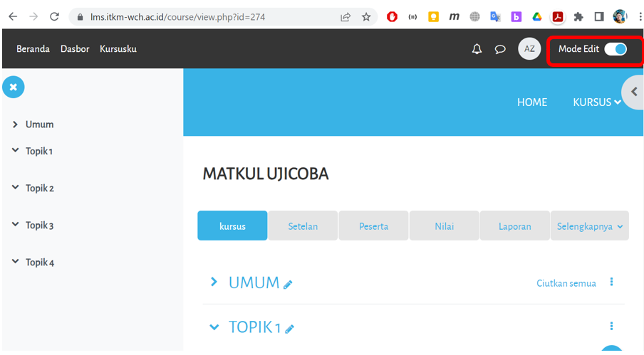This screenshot has height=355, width=644.
Task: Toggle the Mode Edit switch off
Action: tap(616, 49)
